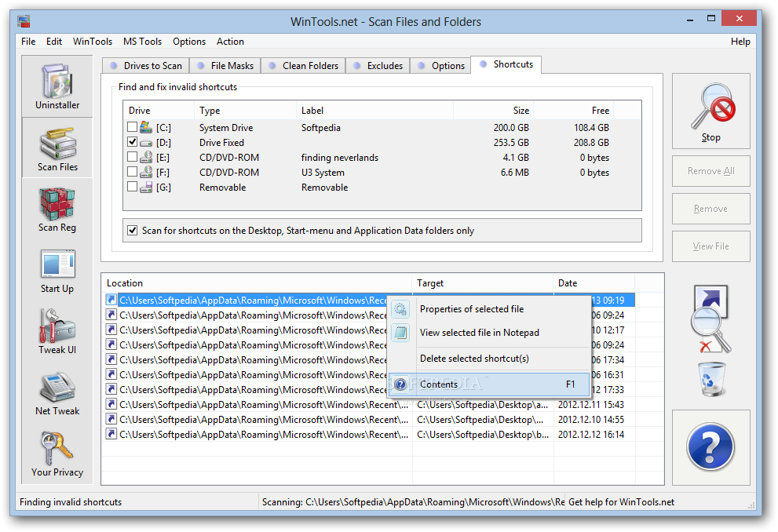The image size is (778, 532).
Task: Sort drives by Size column header
Action: click(x=494, y=111)
